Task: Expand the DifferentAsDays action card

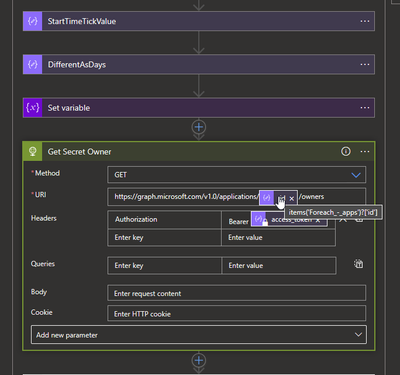Action: coord(199,64)
